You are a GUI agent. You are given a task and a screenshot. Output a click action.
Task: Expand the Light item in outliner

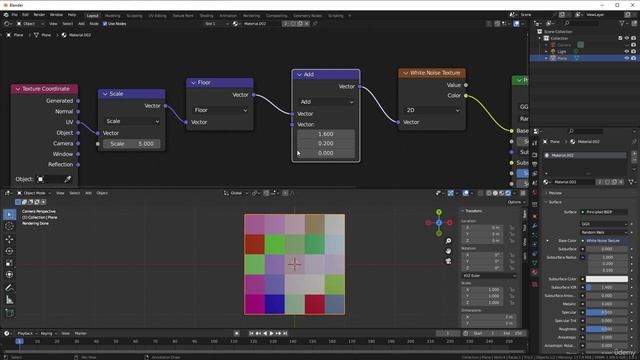click(546, 51)
